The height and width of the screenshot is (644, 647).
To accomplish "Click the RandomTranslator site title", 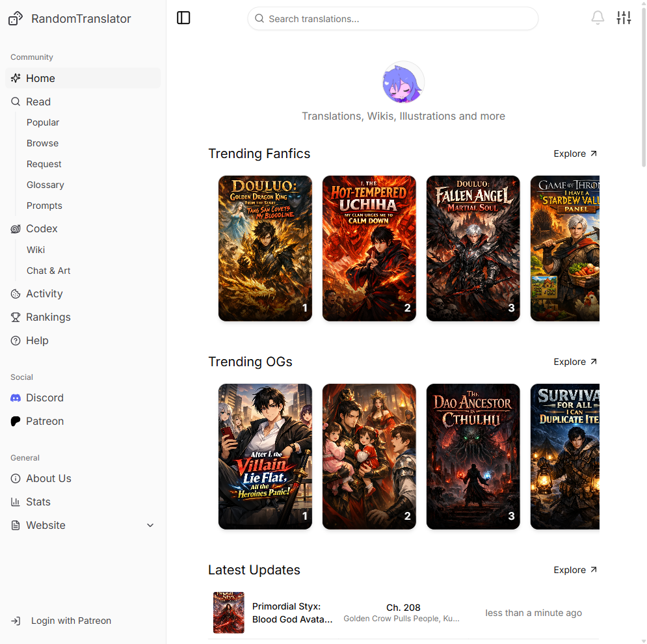I will (81, 19).
